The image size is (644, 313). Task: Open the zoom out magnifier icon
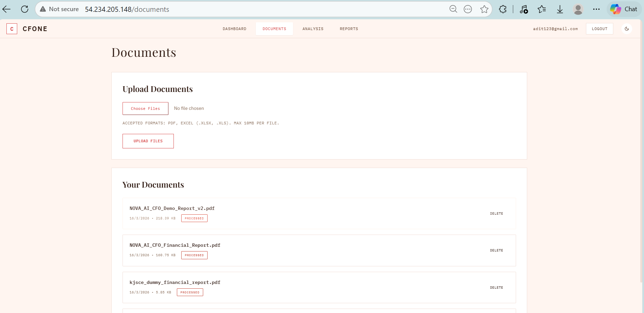(453, 9)
